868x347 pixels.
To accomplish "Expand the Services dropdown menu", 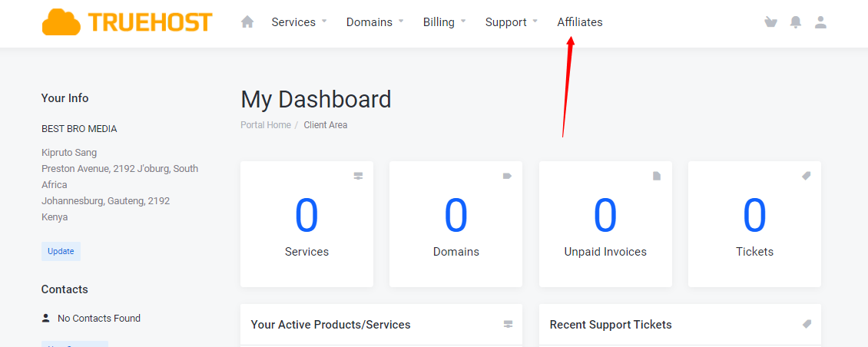I will click(299, 22).
